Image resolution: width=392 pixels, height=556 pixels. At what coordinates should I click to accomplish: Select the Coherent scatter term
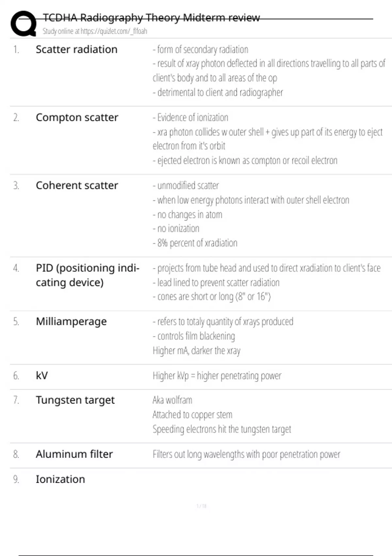pyautogui.click(x=77, y=185)
